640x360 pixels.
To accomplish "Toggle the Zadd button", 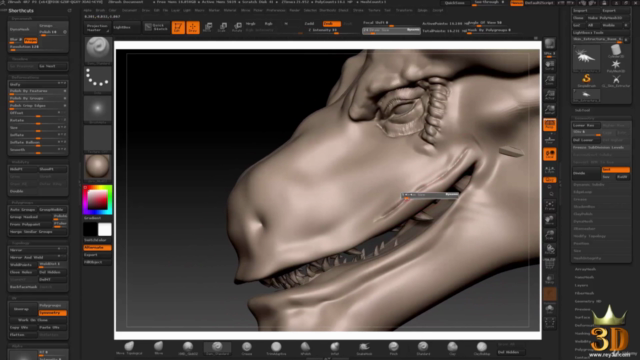I will coord(310,24).
